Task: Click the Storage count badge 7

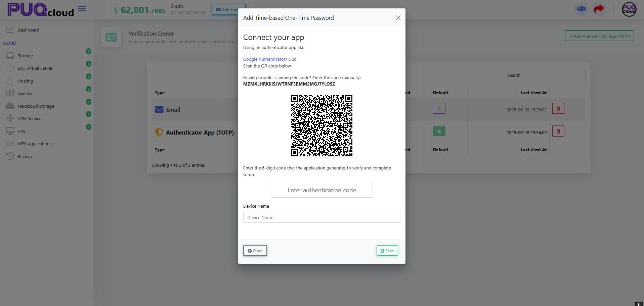Action: tap(89, 51)
